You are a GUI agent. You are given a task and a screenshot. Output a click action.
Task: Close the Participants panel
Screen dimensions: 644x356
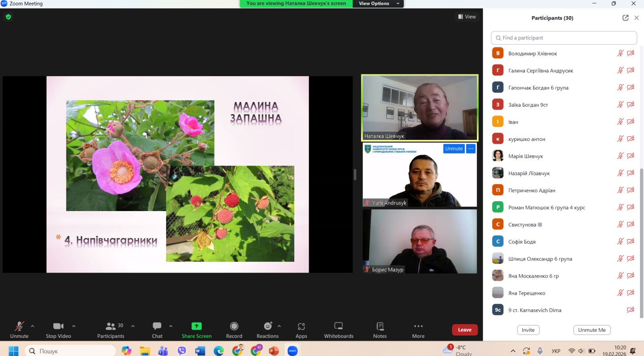(636, 18)
